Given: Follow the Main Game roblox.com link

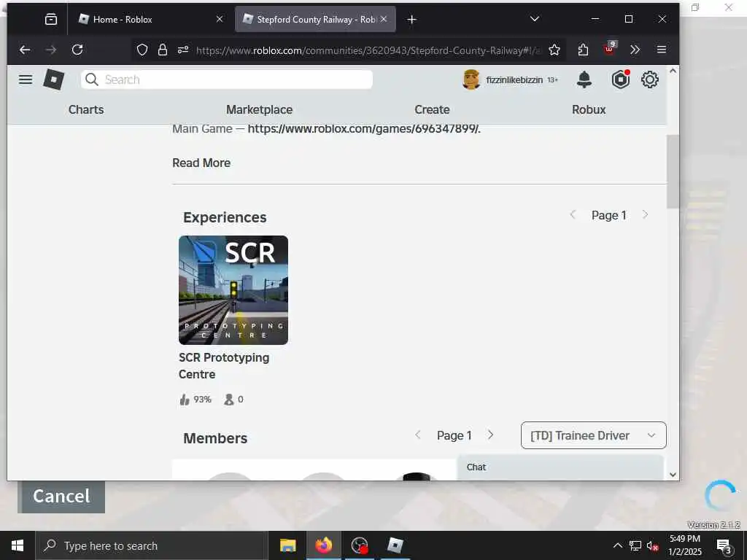Looking at the screenshot, I should 364,128.
